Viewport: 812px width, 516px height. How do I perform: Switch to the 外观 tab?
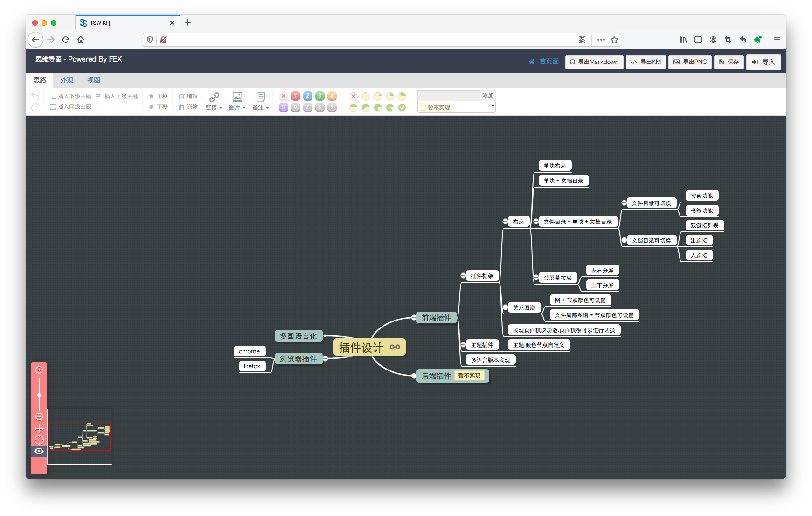(x=67, y=80)
